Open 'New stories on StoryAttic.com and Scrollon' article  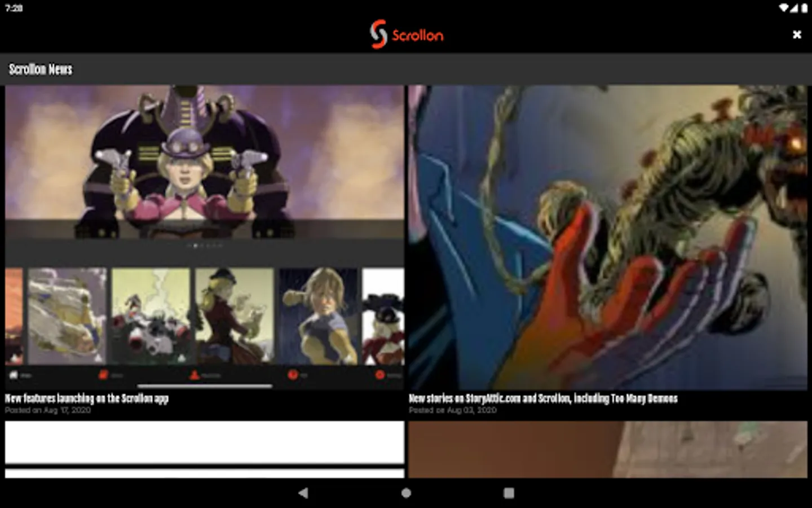543,398
